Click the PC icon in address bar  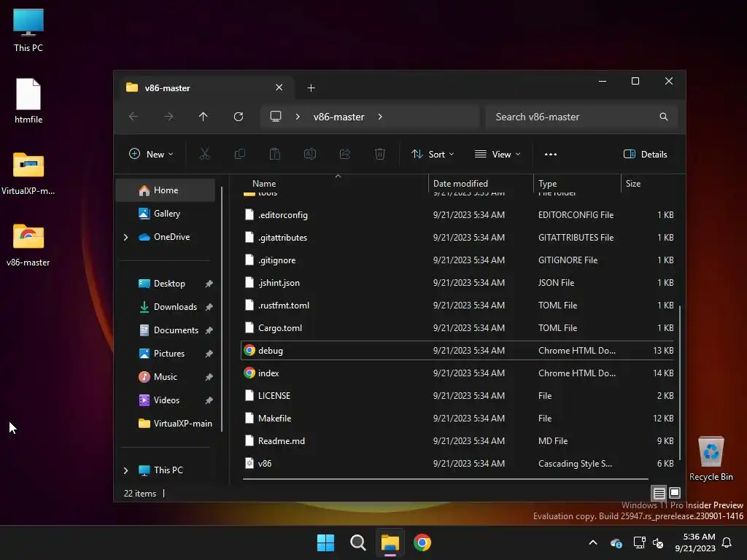click(x=276, y=116)
